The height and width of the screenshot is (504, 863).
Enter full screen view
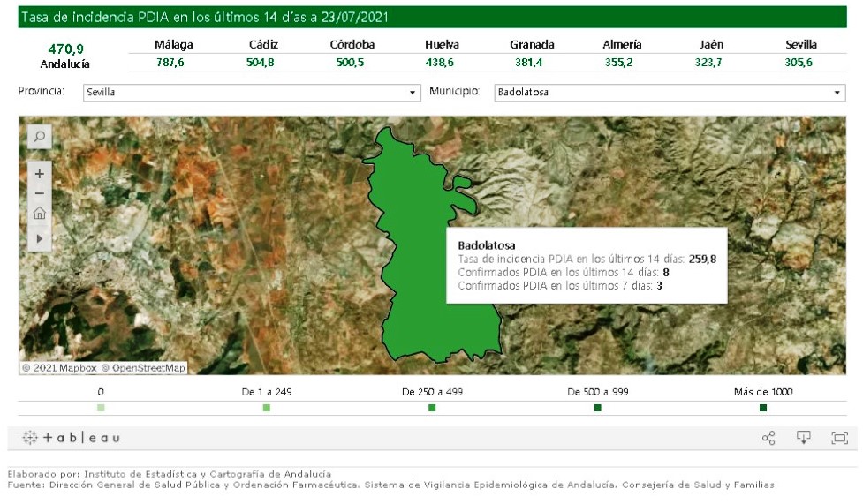click(839, 438)
